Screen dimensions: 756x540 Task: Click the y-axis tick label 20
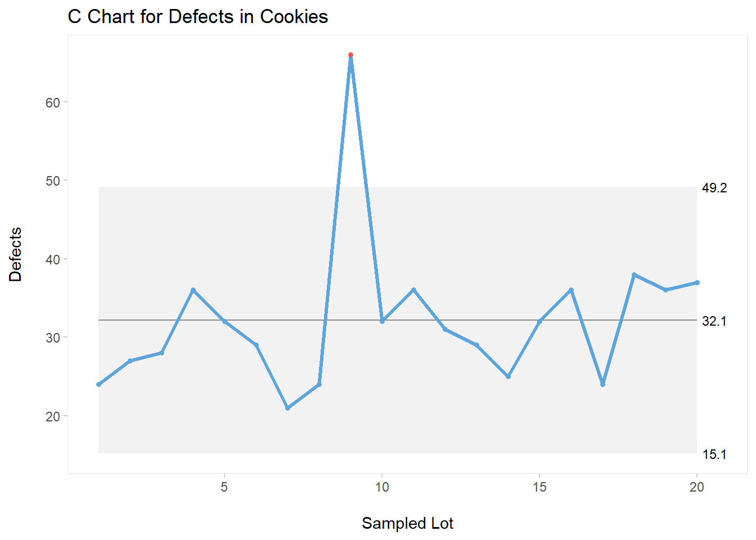coord(53,416)
